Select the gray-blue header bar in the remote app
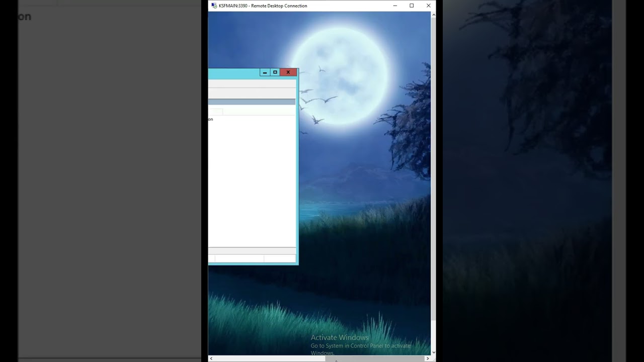The image size is (644, 362). 252,102
